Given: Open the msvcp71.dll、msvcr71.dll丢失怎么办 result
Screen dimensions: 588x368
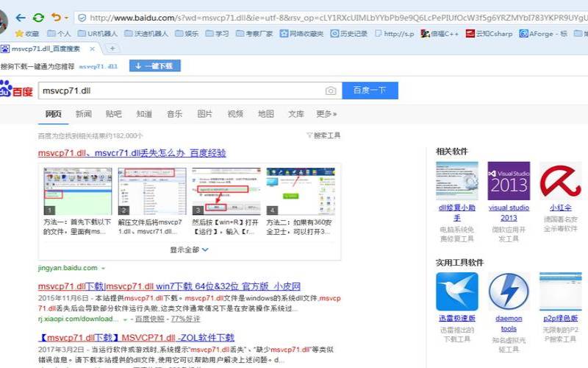Looking at the screenshot, I should (x=132, y=153).
